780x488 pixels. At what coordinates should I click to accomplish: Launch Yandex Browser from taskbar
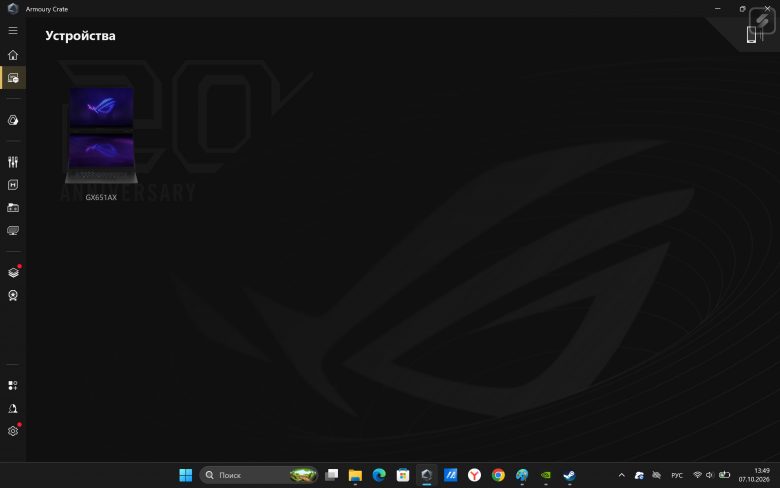pos(475,475)
